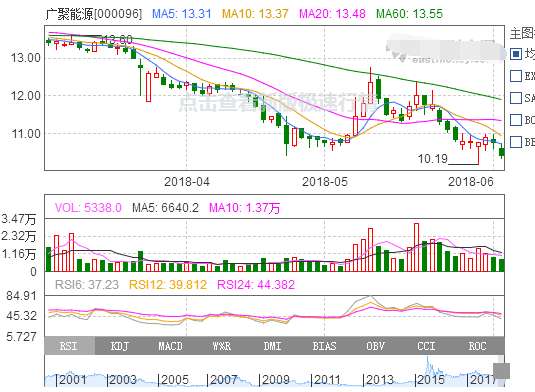Select the MACD indicator tab
The width and height of the screenshot is (535, 392).
(171, 346)
